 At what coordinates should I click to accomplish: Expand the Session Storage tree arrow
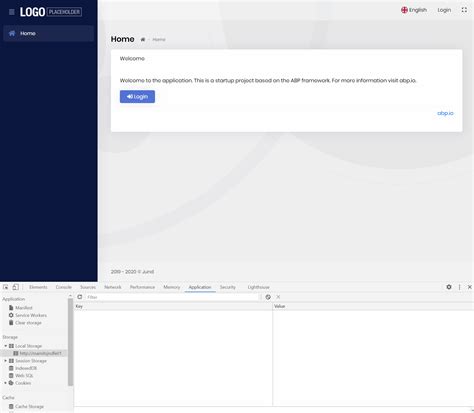(x=5, y=361)
